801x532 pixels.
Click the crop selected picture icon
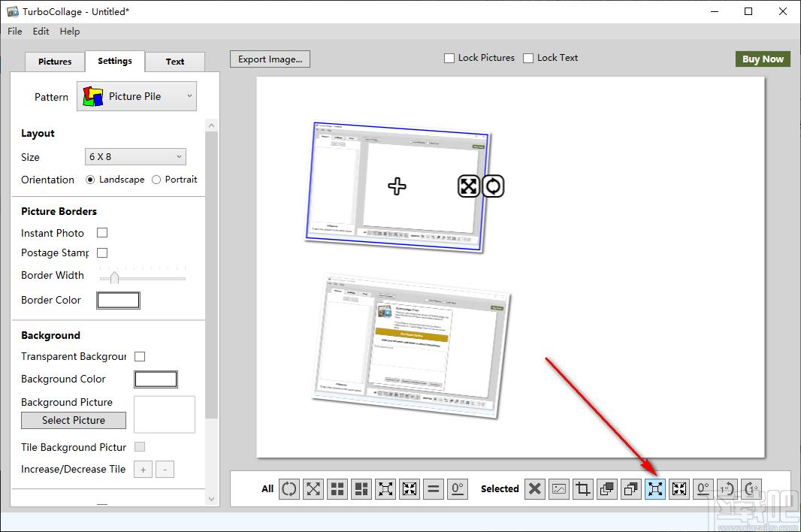[583, 489]
